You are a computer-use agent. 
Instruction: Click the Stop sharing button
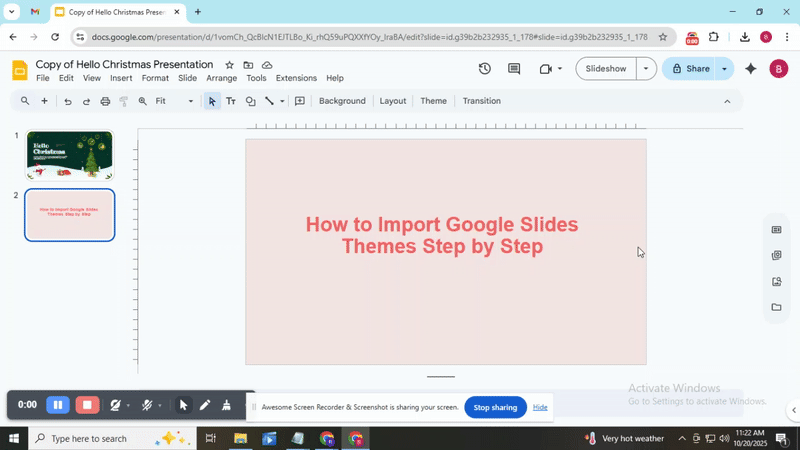coord(495,407)
